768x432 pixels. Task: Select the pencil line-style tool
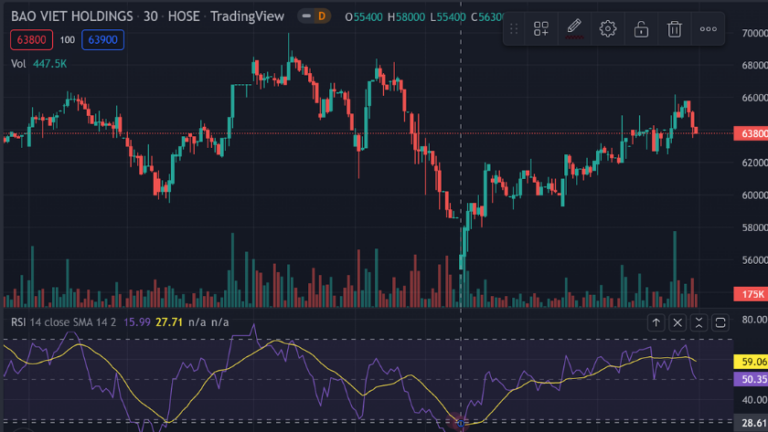[574, 28]
